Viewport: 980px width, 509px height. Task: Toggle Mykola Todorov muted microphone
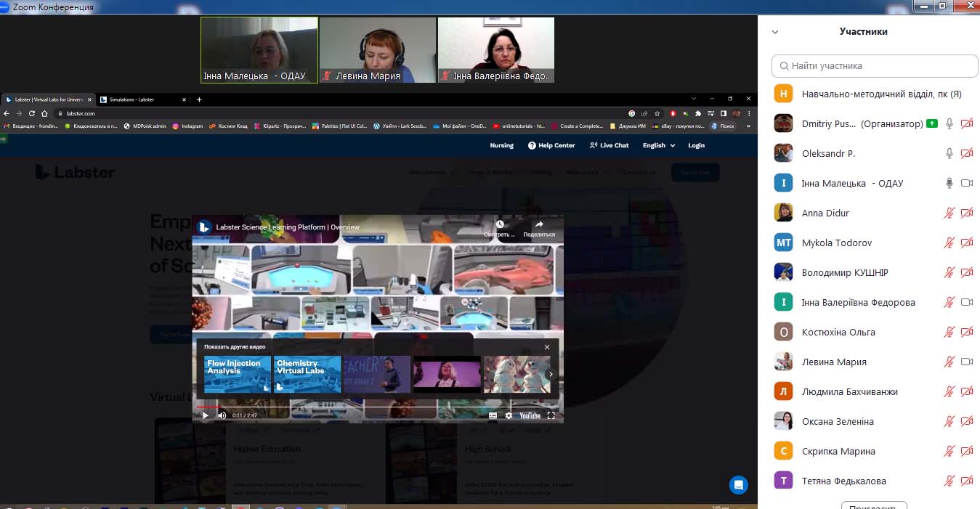coord(949,243)
